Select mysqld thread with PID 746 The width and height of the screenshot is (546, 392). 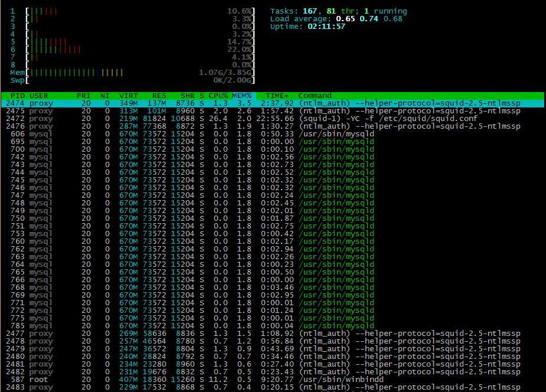tap(273, 188)
